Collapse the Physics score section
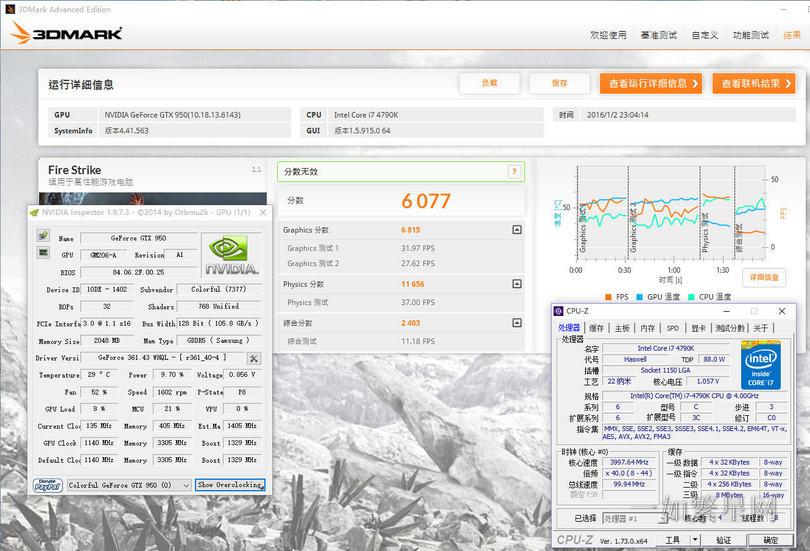Image resolution: width=810 pixels, height=551 pixels. [x=517, y=284]
